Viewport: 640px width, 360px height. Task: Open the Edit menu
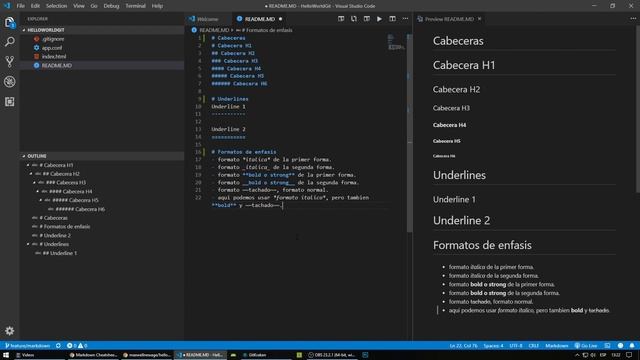pyautogui.click(x=36, y=6)
